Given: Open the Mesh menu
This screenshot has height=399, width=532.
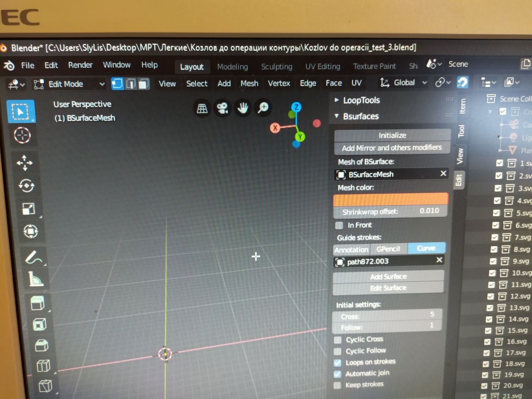Looking at the screenshot, I should [x=249, y=83].
